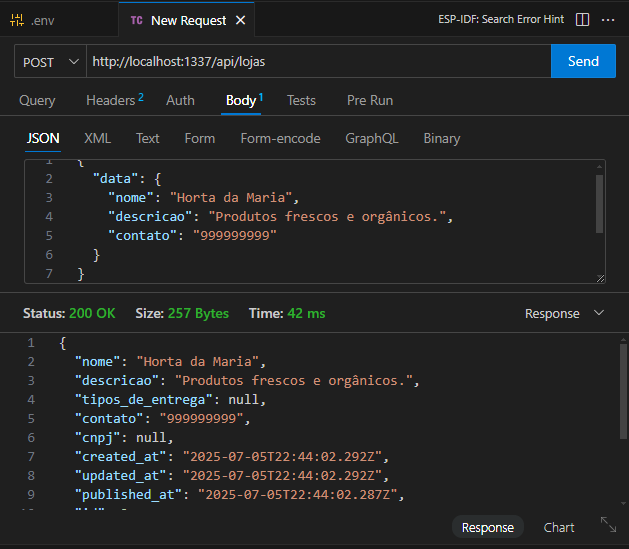
Task: Click the Thunder Client TC tab icon
Action: pyautogui.click(x=136, y=20)
